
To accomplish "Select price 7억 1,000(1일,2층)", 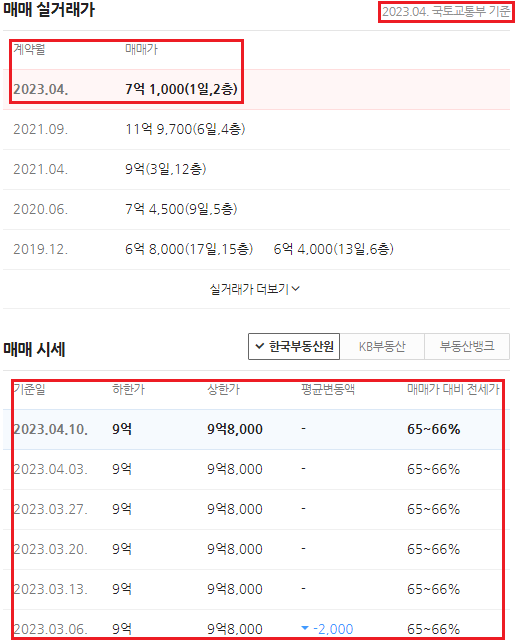I will (x=181, y=89).
